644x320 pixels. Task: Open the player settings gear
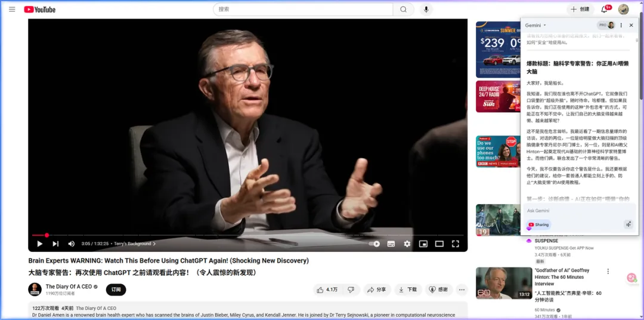(407, 244)
